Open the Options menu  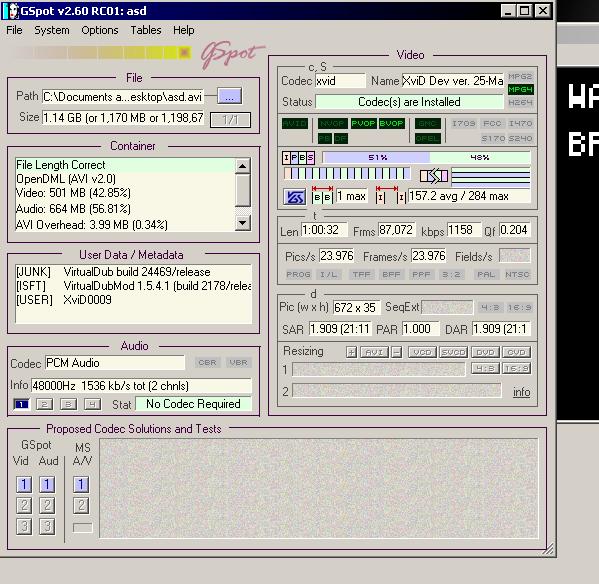click(100, 30)
